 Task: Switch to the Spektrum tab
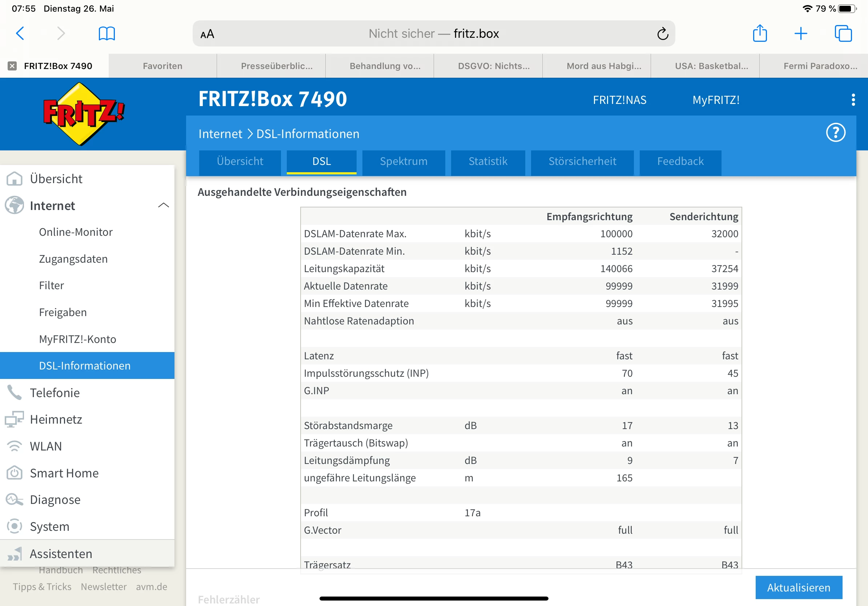[403, 162]
